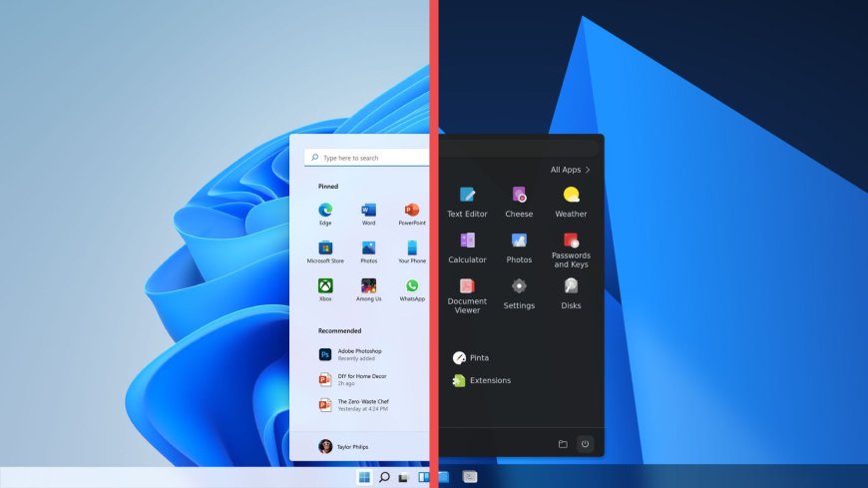
Task: Click the dark menu search bar
Action: [518, 148]
